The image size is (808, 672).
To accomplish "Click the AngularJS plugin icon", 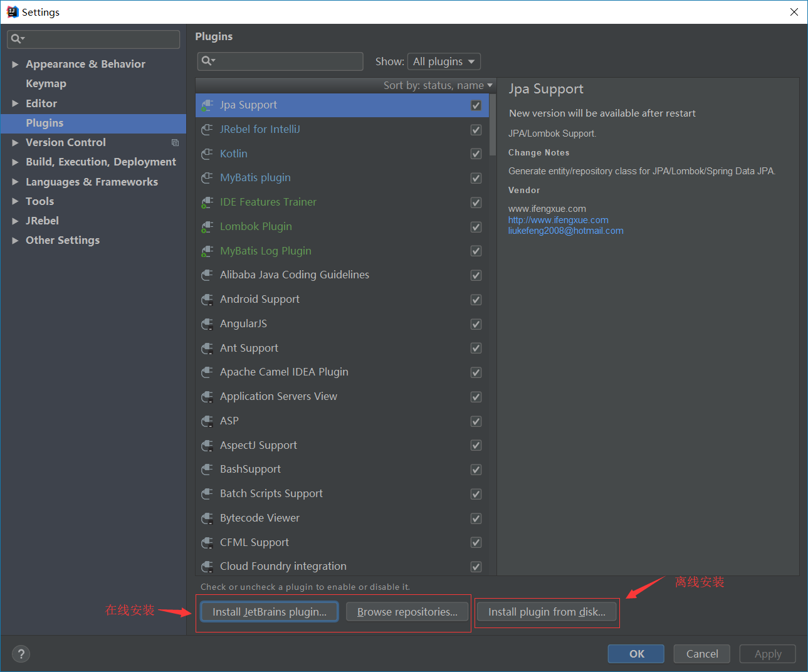I will [x=207, y=324].
